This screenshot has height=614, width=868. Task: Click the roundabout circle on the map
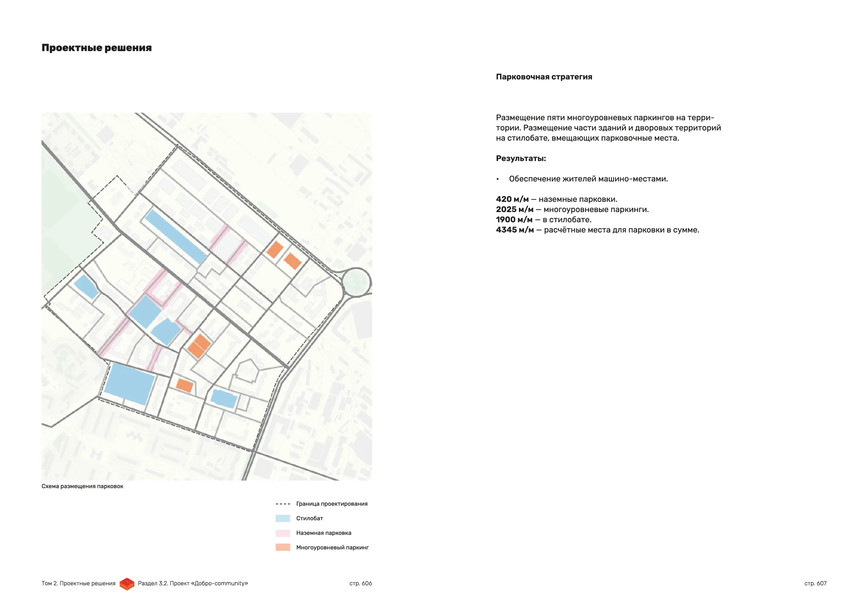(356, 282)
